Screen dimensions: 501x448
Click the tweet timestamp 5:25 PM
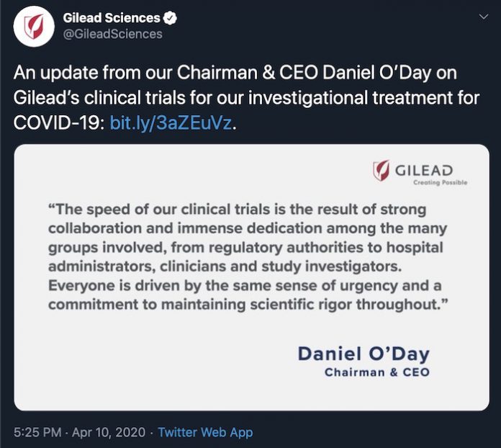[37, 432]
